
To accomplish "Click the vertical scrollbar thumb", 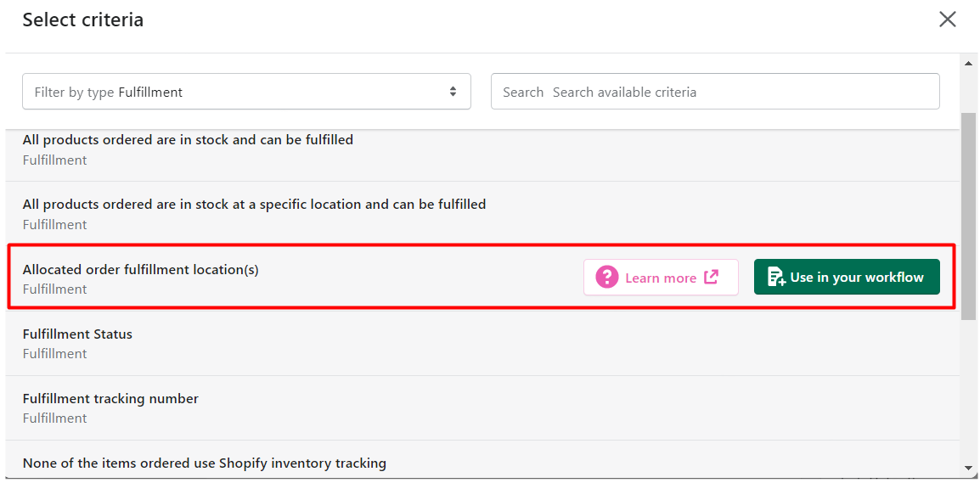I will pos(968,216).
